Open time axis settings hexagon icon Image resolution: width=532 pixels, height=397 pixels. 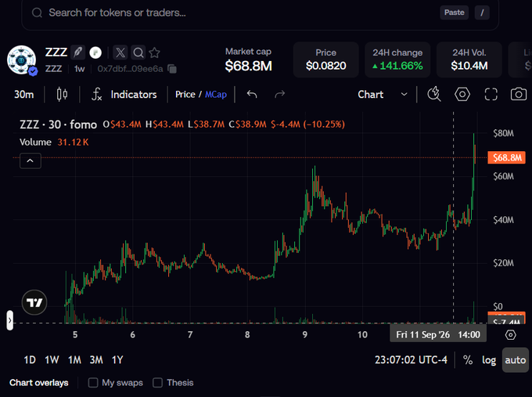(x=511, y=335)
